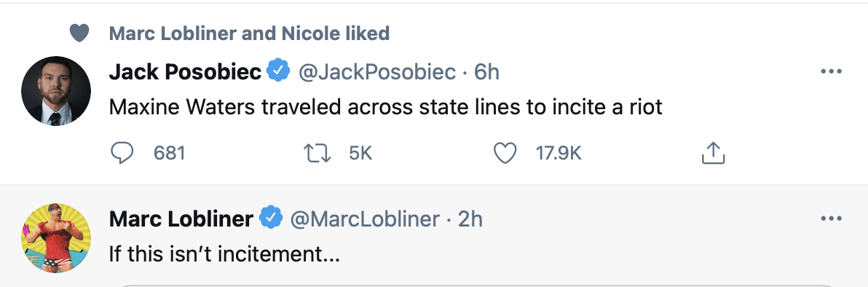The image size is (868, 287).
Task: Open the three-dot menu on Marc Lobliner's tweet
Action: (831, 219)
